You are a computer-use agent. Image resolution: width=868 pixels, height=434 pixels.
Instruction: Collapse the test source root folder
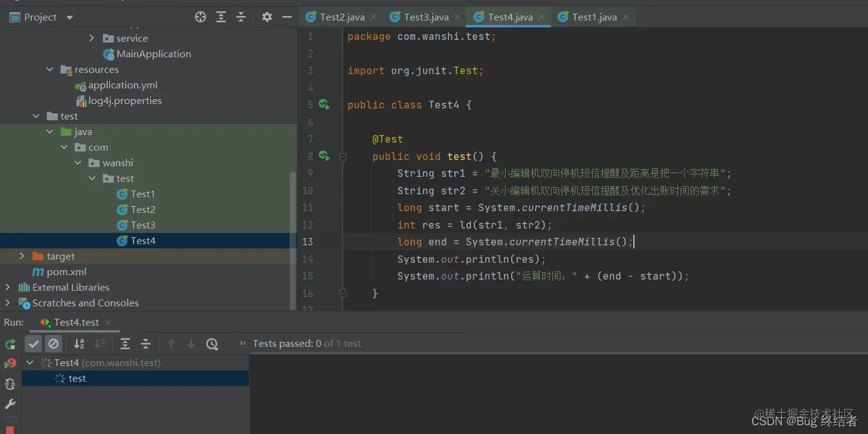pyautogui.click(x=35, y=116)
